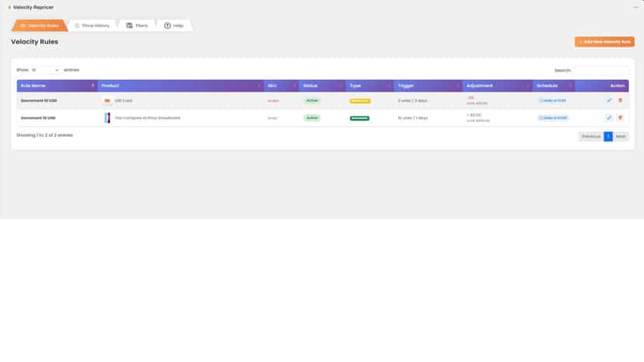Sort by Rule Name column
The height and width of the screenshot is (362, 644).
[x=57, y=85]
